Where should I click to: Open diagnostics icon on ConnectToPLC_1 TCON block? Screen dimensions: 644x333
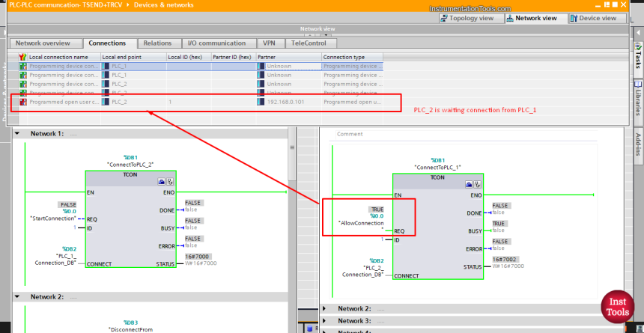(477, 184)
